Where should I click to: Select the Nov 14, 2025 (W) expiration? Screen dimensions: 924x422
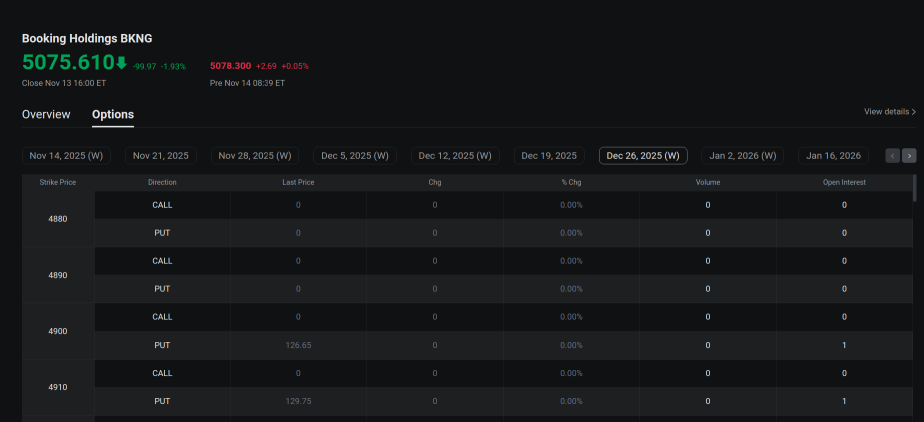66,156
